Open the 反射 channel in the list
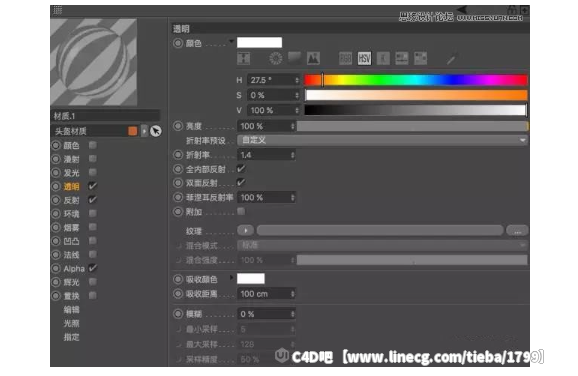This screenshot has height=376, width=578. click(72, 200)
